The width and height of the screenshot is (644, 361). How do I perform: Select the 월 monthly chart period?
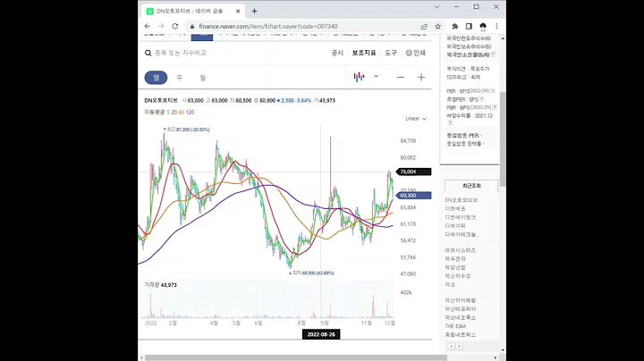(x=203, y=78)
